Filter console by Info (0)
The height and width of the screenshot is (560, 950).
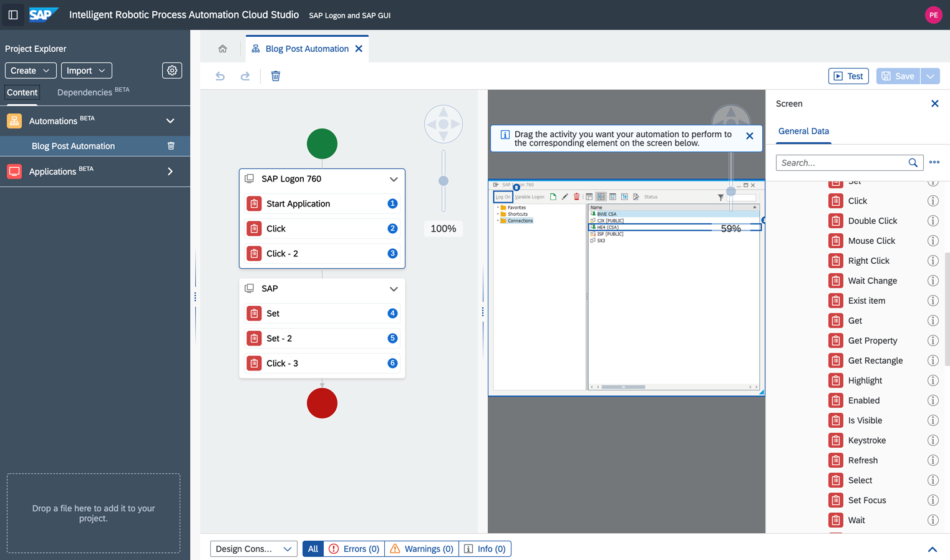pos(485,549)
